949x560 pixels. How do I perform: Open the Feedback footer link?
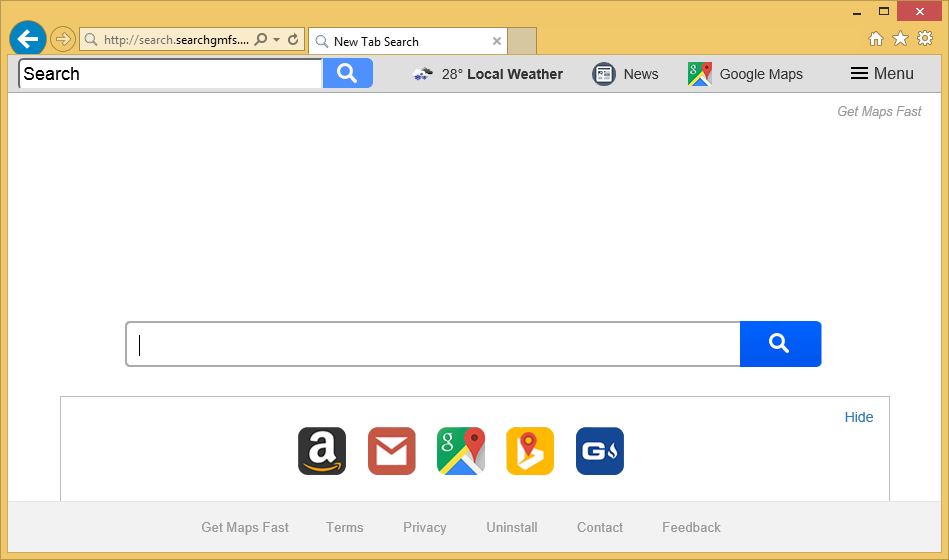point(691,527)
